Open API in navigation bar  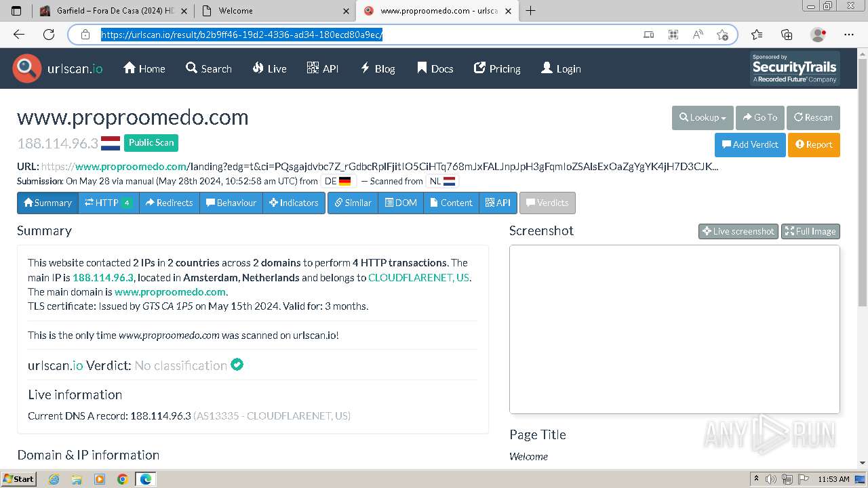(x=323, y=68)
